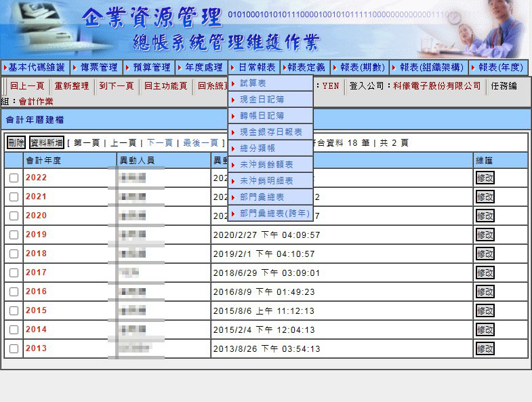532x402 pixels.
Task: Open the 報表(期數) menu
Action: click(x=360, y=68)
